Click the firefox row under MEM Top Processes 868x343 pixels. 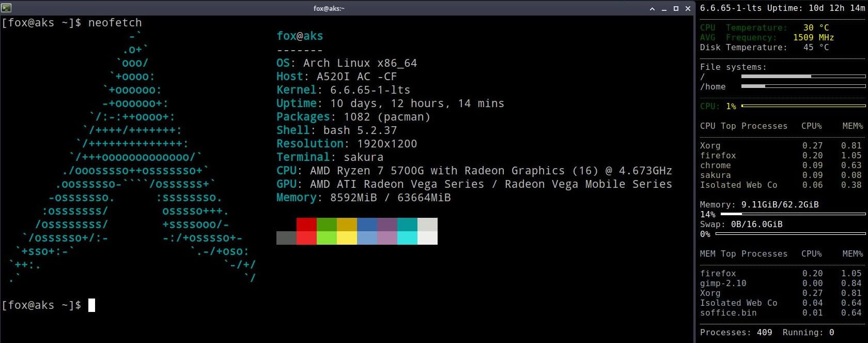click(x=781, y=274)
